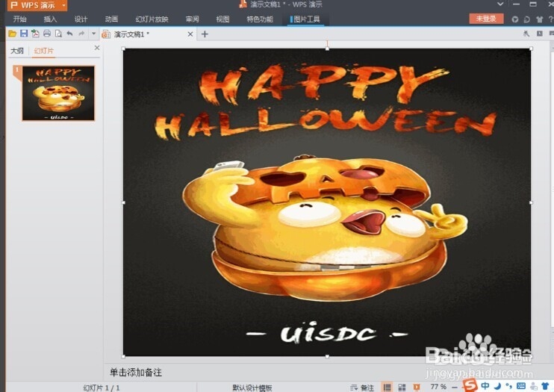Open the 视图 ribbon tab

222,19
